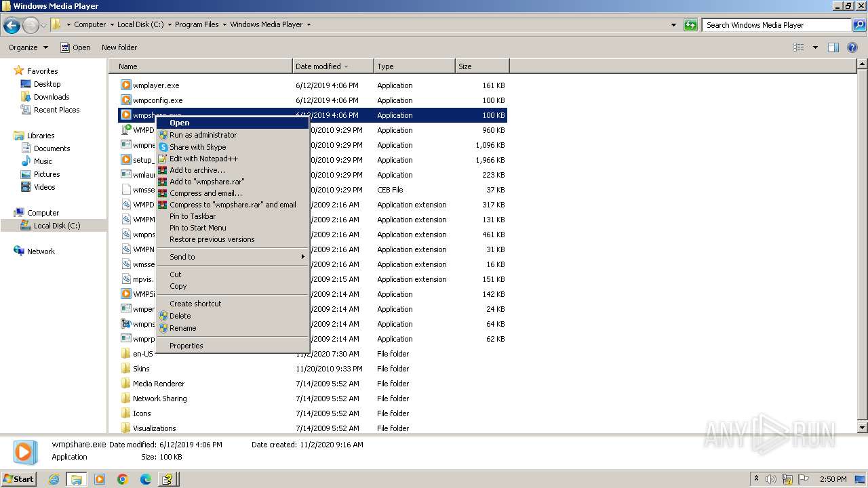868x488 pixels.
Task: Sort by the Size column header
Action: click(x=482, y=66)
